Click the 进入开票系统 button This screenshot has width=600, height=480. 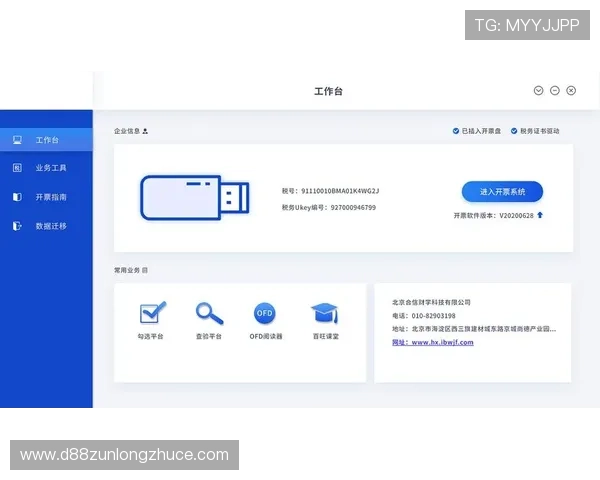(x=502, y=192)
